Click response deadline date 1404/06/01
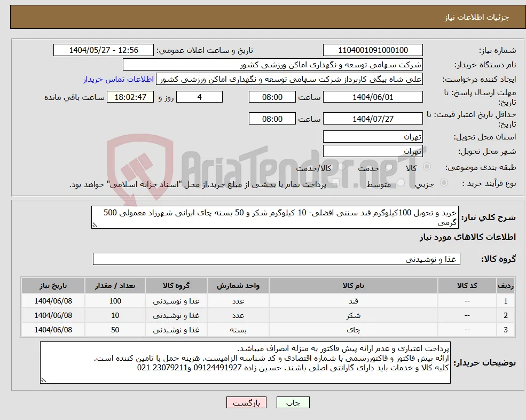526x420 pixels. click(x=373, y=97)
